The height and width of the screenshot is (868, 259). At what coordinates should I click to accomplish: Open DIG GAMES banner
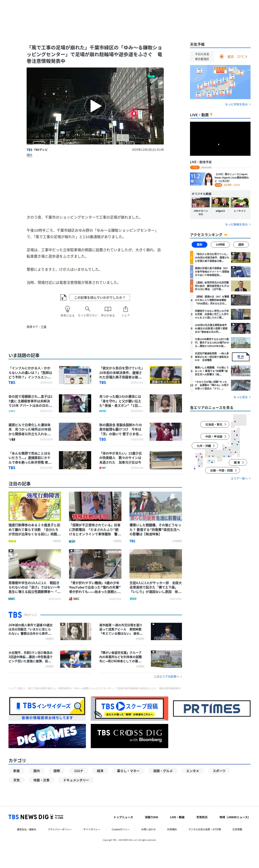pos(47,736)
